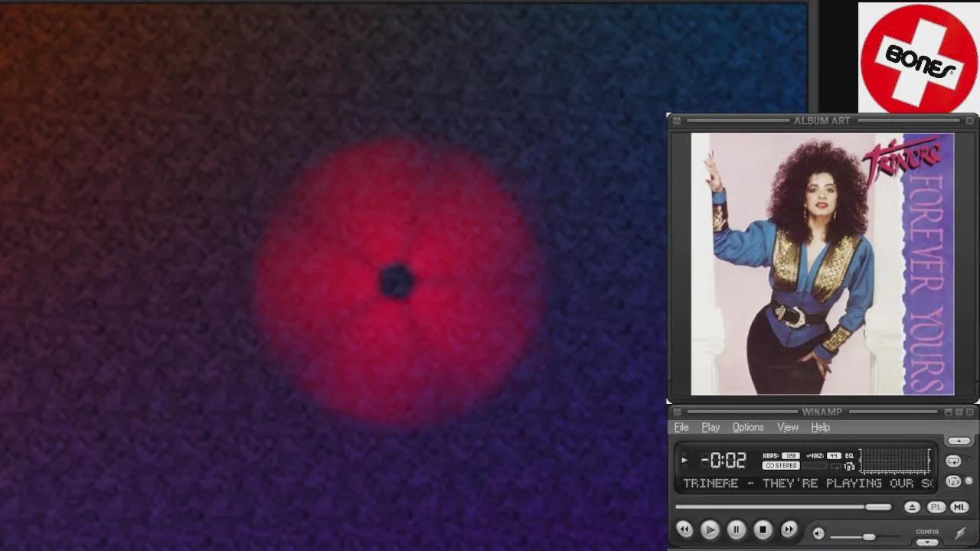Click the Winamp window system menu icon
980x551 pixels.
tap(677, 412)
